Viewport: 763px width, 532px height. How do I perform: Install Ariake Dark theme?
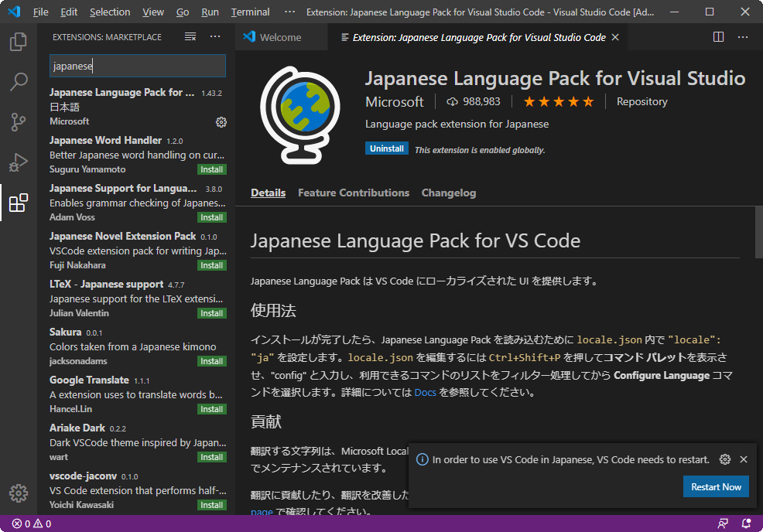[212, 457]
